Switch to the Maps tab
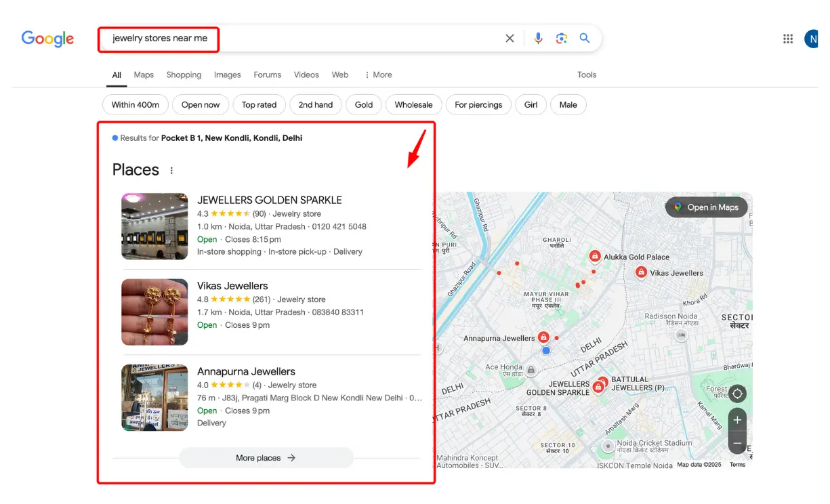Image resolution: width=830 pixels, height=504 pixels. point(143,75)
